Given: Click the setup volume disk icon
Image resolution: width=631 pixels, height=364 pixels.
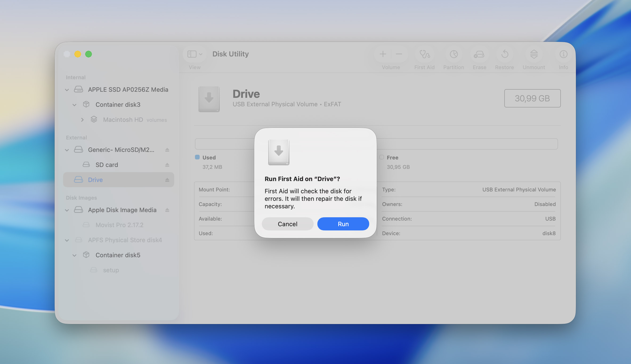Looking at the screenshot, I should tap(94, 270).
